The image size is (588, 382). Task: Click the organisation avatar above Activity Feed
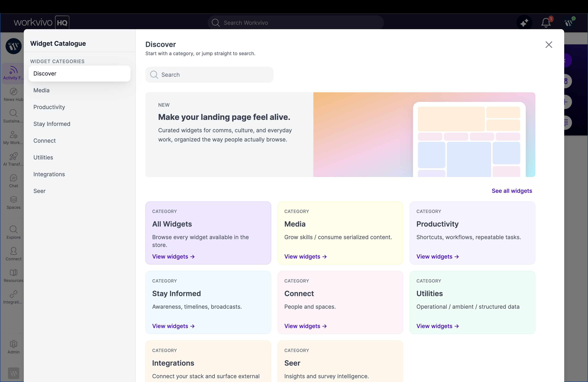click(14, 46)
